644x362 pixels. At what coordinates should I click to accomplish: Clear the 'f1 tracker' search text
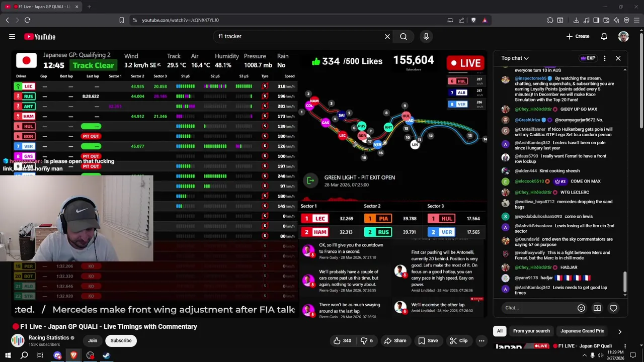(387, 36)
